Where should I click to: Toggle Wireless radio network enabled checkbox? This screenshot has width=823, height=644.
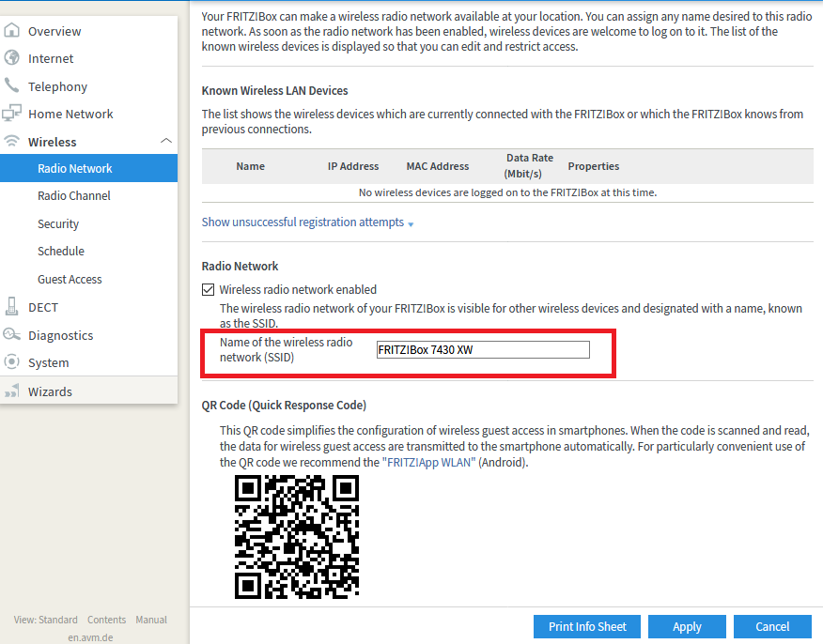click(x=208, y=289)
